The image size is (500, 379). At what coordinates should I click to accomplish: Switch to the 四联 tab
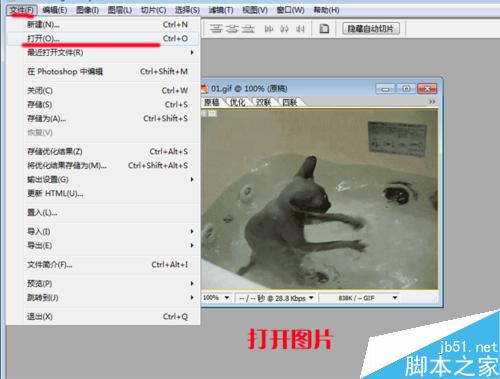point(289,102)
